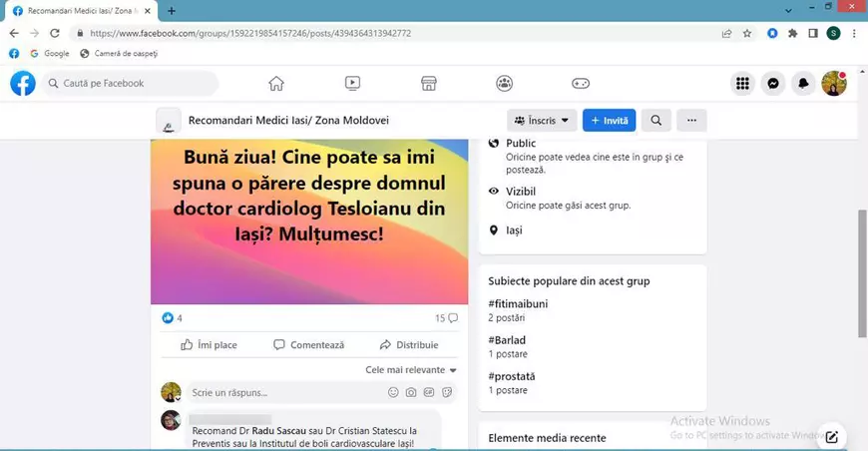Open the #fitimaibuni topic

pyautogui.click(x=518, y=303)
